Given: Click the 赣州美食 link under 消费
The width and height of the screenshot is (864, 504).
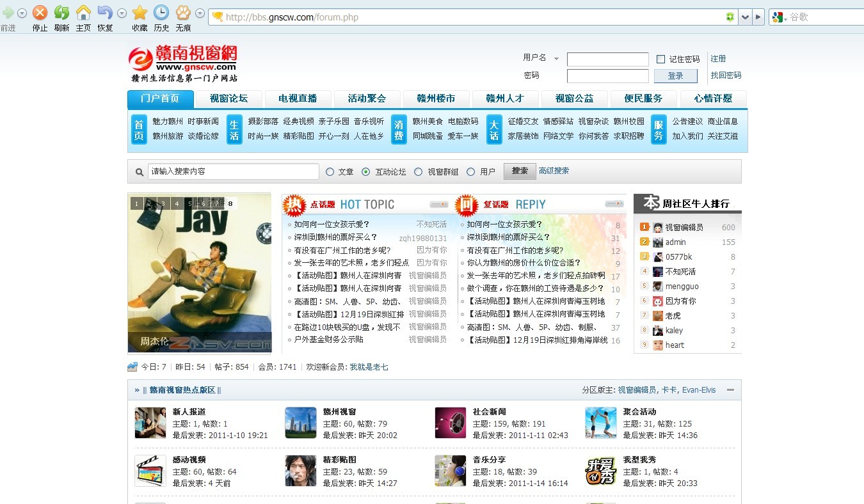Looking at the screenshot, I should coord(428,122).
